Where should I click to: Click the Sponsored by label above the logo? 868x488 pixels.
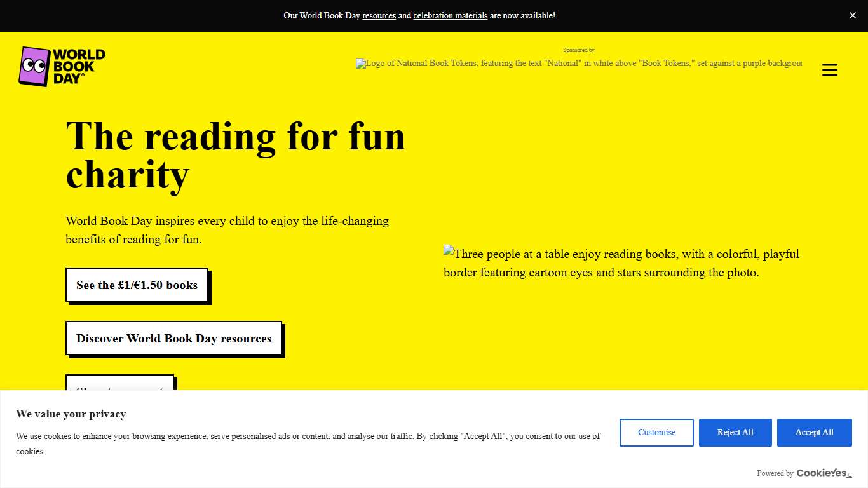tap(578, 50)
